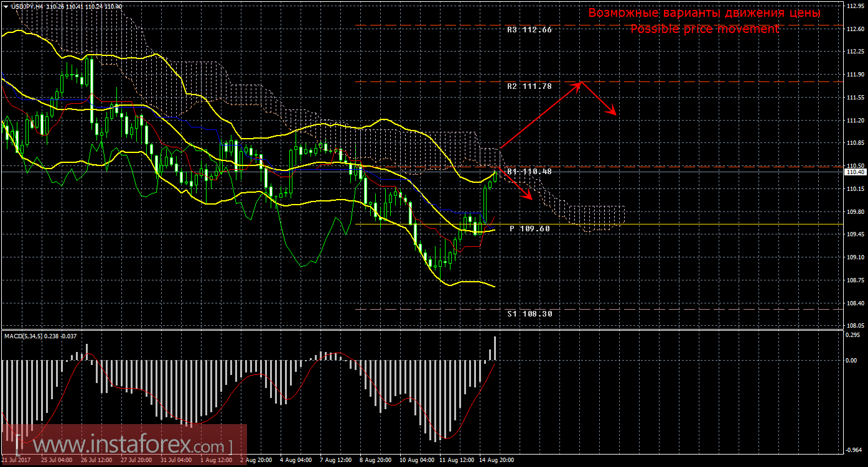Image resolution: width=868 pixels, height=467 pixels.
Task: Click the 21 Jul 2017 date label
Action: 16,461
